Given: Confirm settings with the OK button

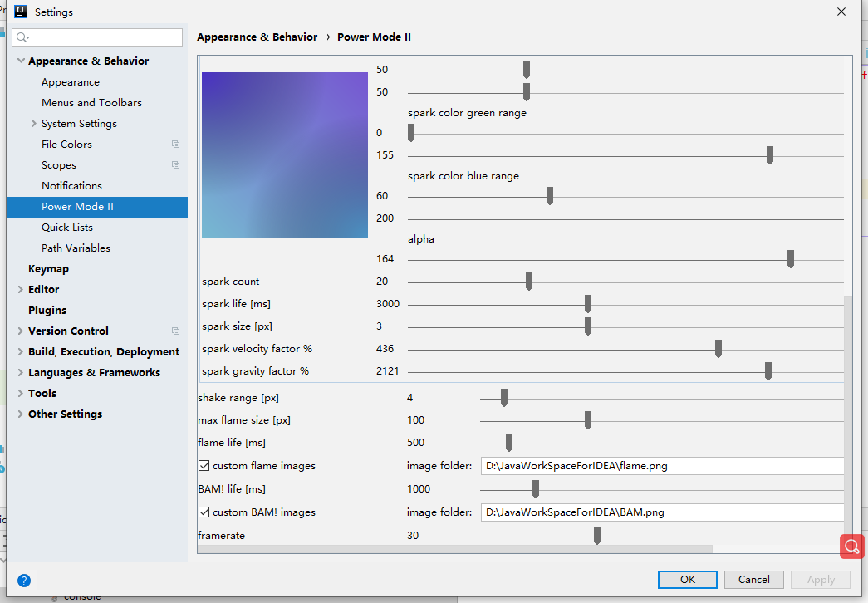Looking at the screenshot, I should tap(687, 579).
